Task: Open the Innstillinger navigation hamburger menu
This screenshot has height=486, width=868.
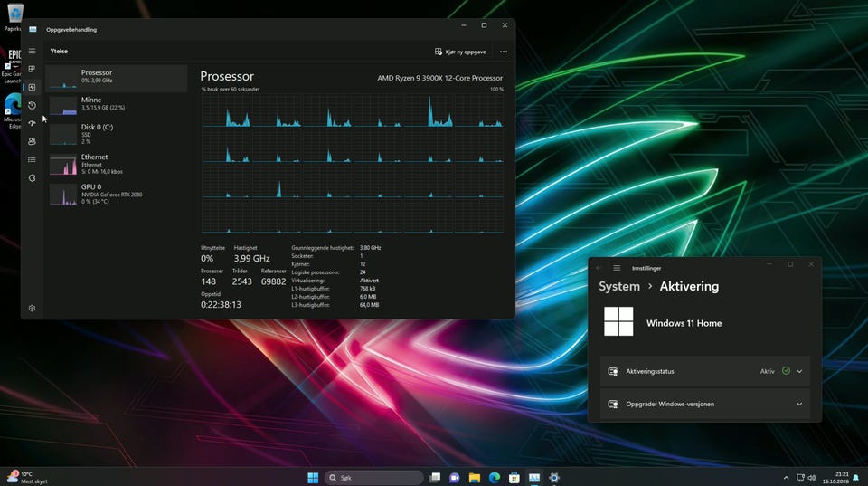Action: click(x=617, y=268)
